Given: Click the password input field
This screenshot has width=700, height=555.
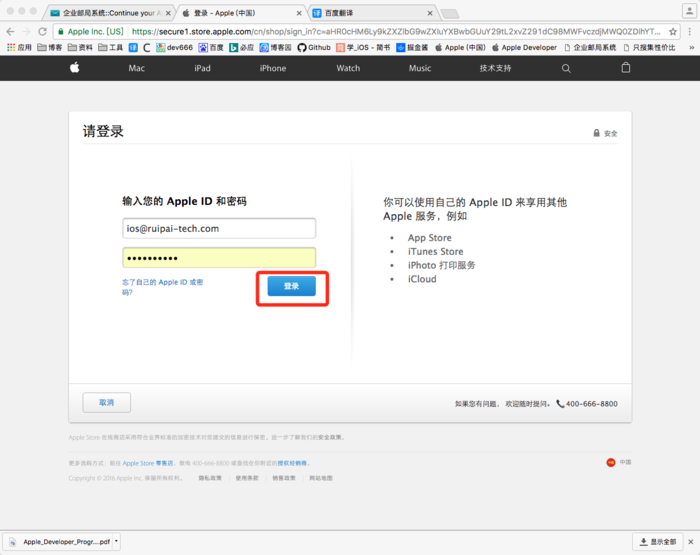Looking at the screenshot, I should [x=219, y=258].
